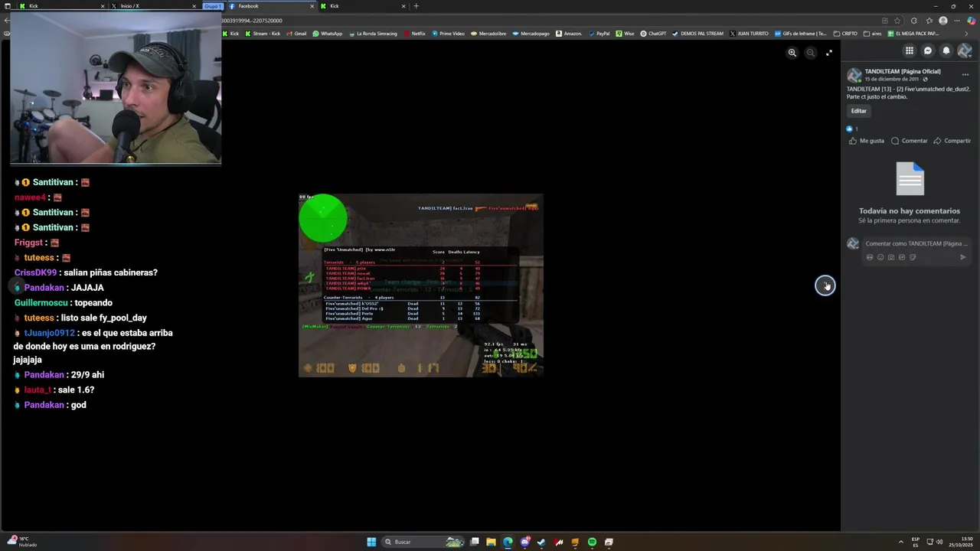Open the Prime Video bookmark

(448, 34)
